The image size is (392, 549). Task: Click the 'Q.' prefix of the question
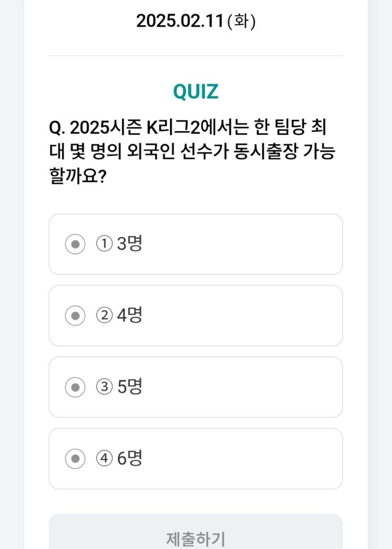[x=57, y=128]
